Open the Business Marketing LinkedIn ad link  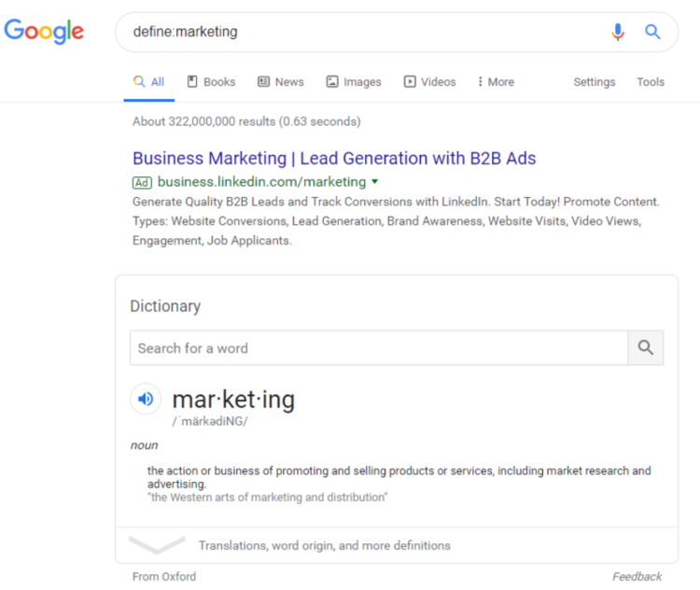(x=334, y=158)
